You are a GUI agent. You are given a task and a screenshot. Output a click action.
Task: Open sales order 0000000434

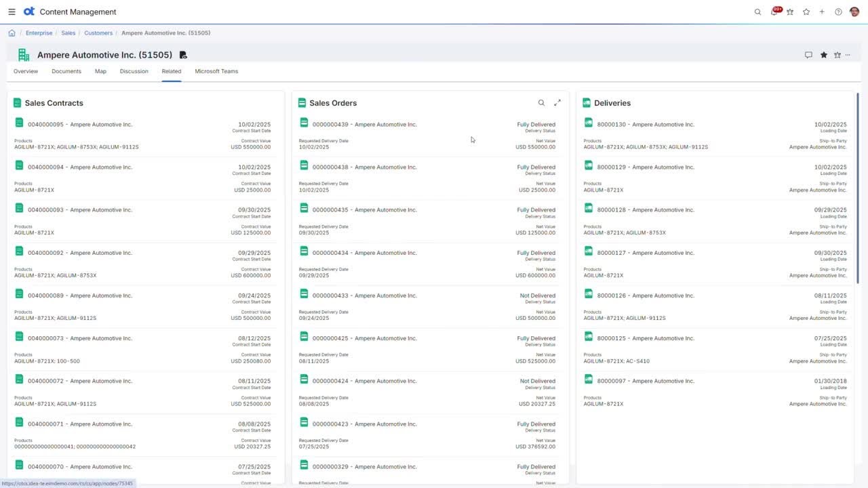(x=365, y=253)
